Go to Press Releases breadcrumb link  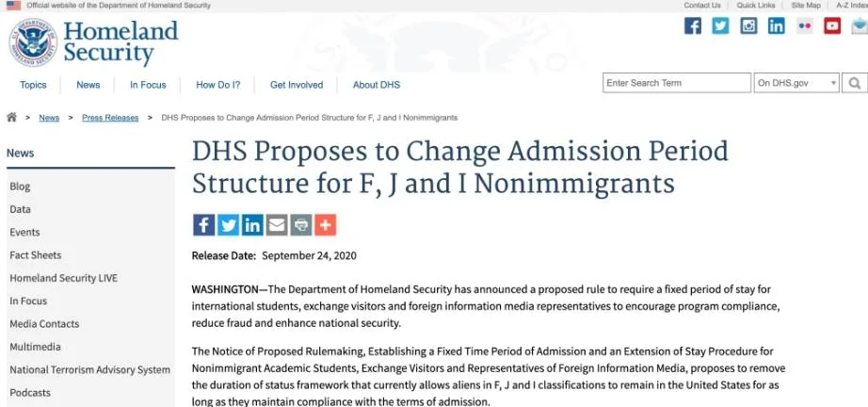click(x=110, y=118)
